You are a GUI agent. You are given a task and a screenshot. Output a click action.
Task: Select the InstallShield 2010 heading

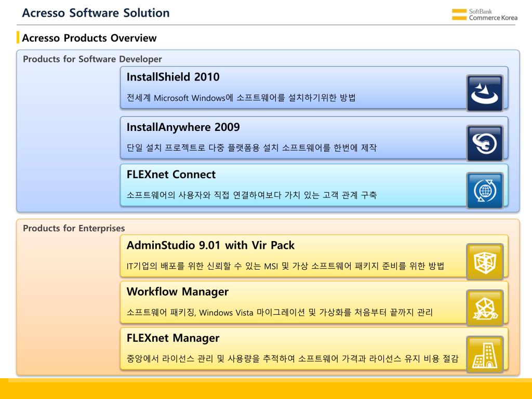173,77
